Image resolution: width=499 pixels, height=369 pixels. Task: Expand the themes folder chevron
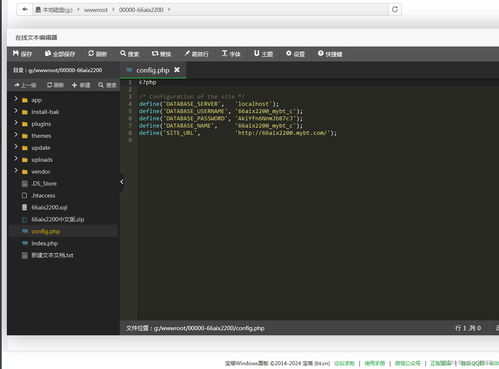pos(16,135)
